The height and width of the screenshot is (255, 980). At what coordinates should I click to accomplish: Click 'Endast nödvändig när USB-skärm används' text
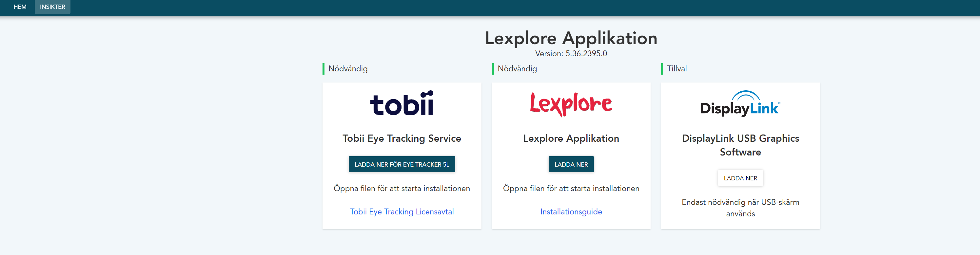[740, 208]
